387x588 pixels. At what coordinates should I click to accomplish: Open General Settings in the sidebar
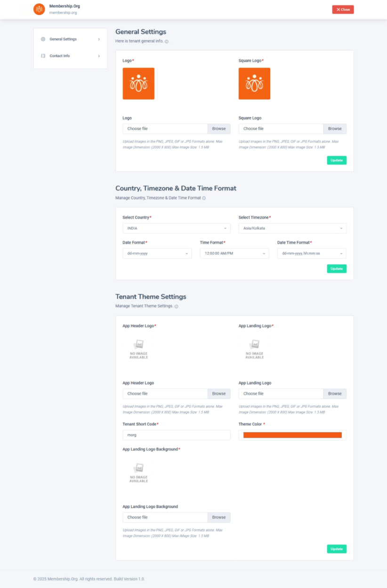[63, 39]
